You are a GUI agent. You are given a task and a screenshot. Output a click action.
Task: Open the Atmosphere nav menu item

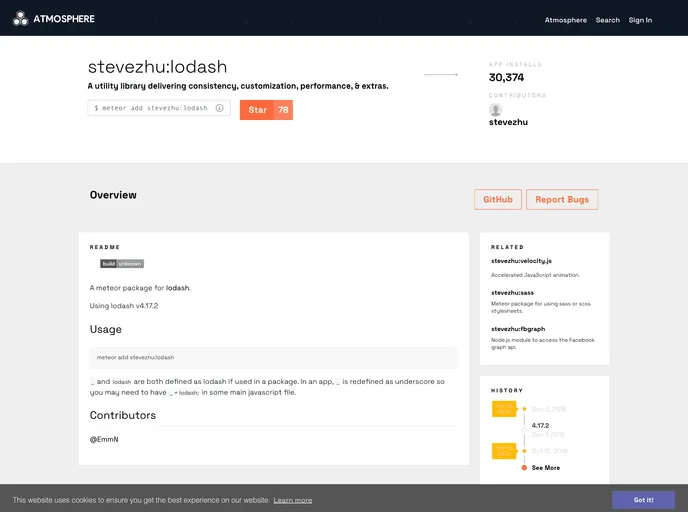pyautogui.click(x=566, y=20)
